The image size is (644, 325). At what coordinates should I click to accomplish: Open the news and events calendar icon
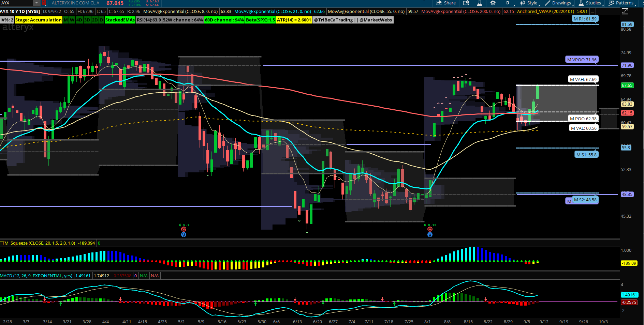(466, 3)
